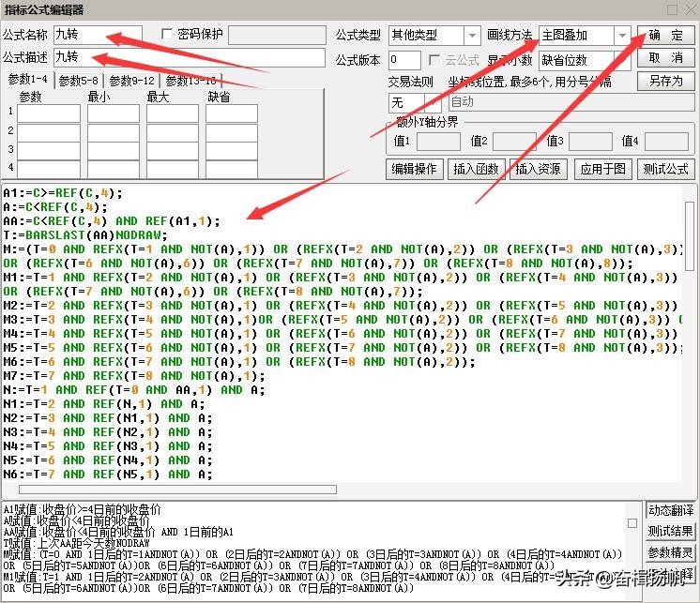
Task: Maximize the formula editor window
Action: point(673,9)
